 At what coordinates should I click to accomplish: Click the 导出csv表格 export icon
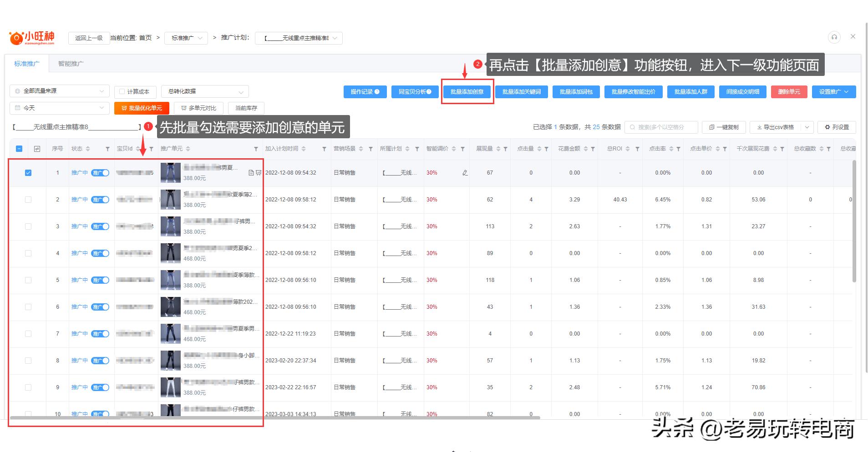point(760,127)
